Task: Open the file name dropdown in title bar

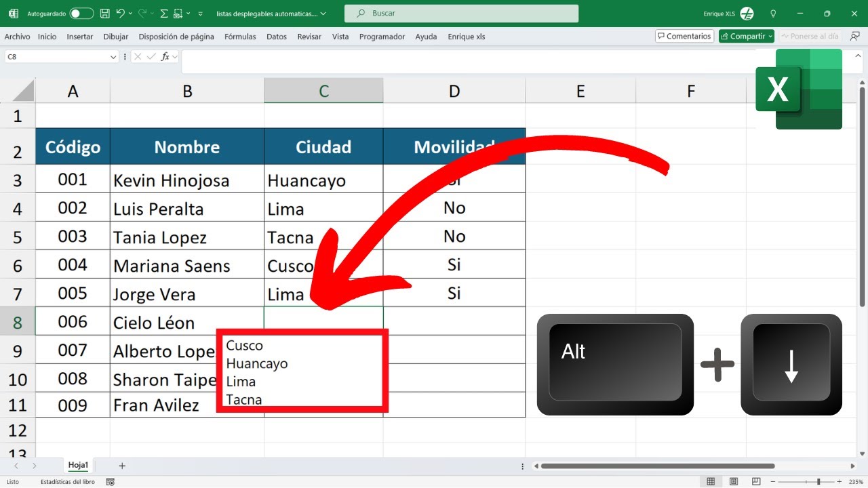Action: [x=323, y=14]
